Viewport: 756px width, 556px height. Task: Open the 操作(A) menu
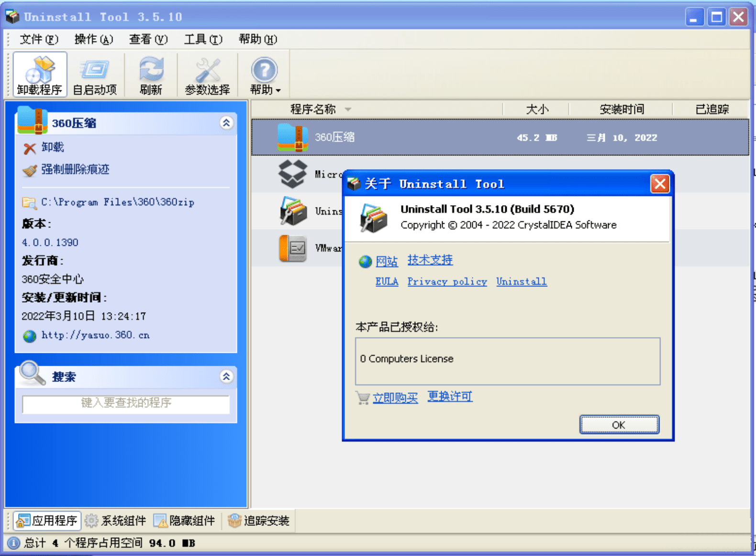click(94, 39)
